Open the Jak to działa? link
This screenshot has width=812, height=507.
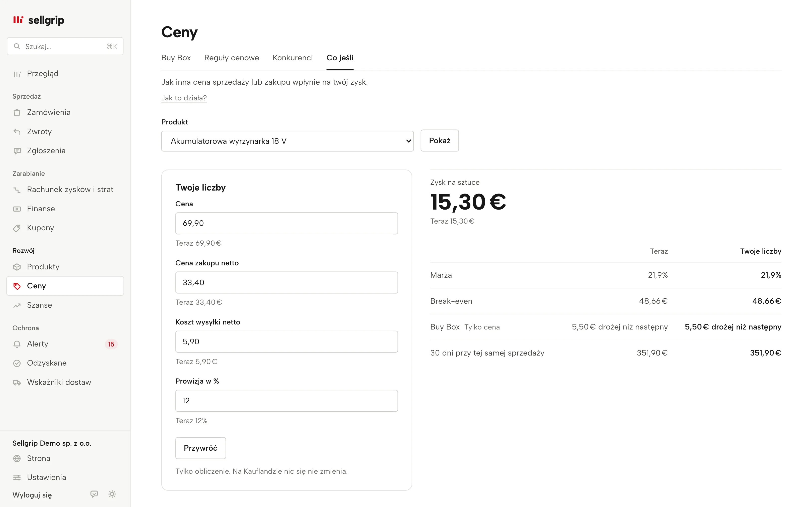click(184, 98)
